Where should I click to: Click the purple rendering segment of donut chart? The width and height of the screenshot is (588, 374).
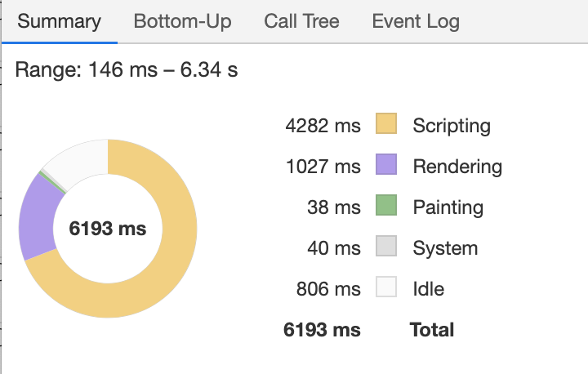(x=34, y=216)
